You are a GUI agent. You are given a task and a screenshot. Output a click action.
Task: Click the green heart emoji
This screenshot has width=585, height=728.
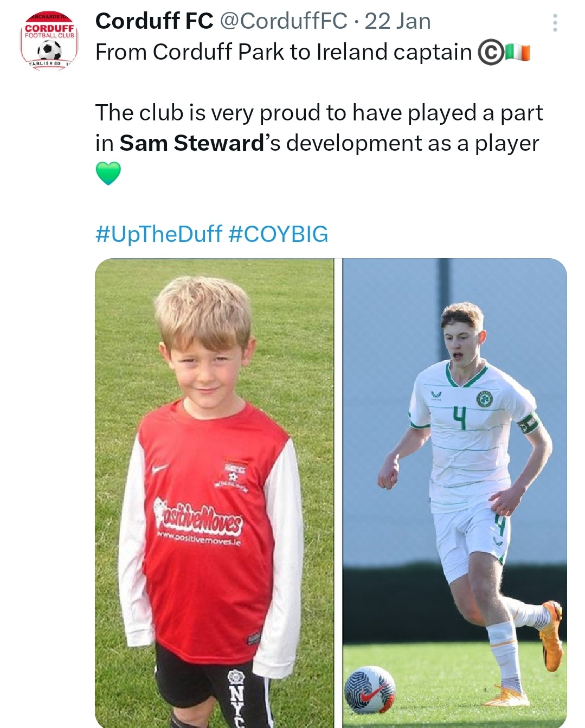point(108,174)
